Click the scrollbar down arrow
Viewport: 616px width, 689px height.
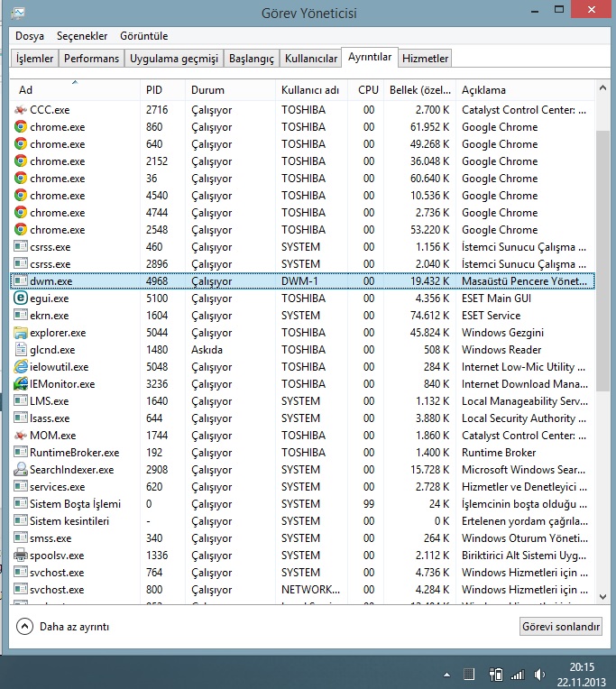point(602,597)
